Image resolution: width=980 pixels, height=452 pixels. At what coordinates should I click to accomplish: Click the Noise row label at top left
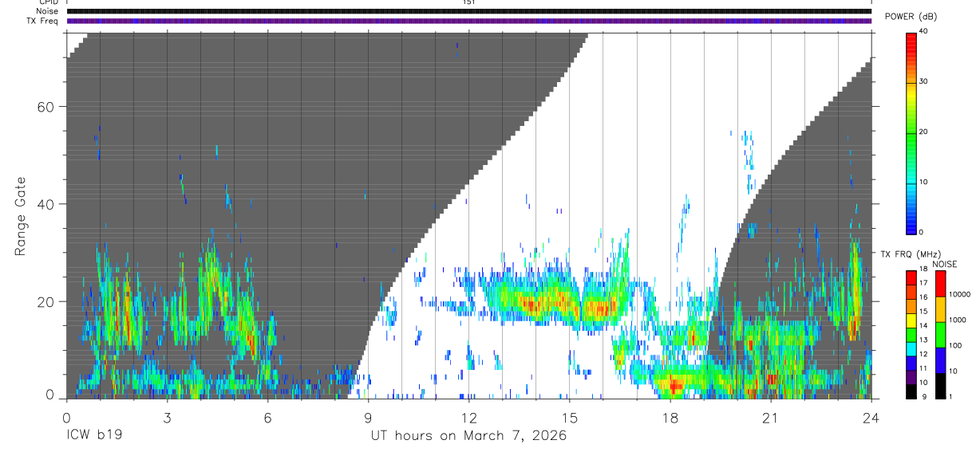[x=47, y=11]
